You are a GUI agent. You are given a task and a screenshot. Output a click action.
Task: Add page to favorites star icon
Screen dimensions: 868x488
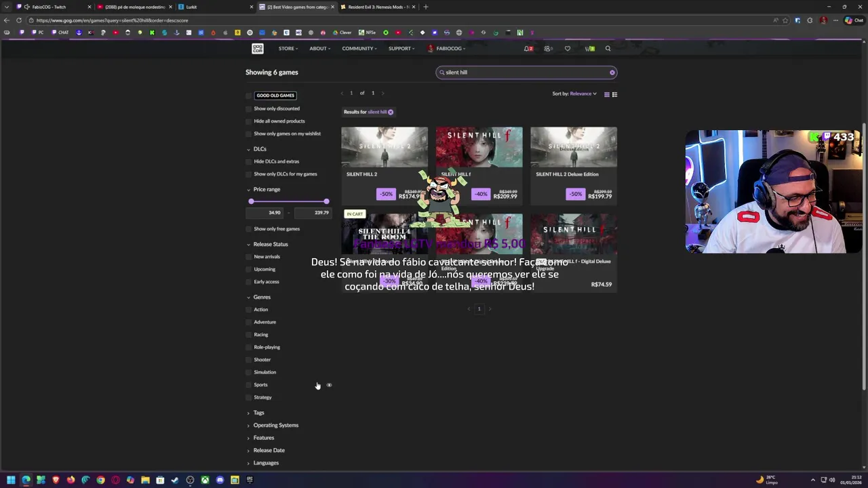(x=785, y=20)
